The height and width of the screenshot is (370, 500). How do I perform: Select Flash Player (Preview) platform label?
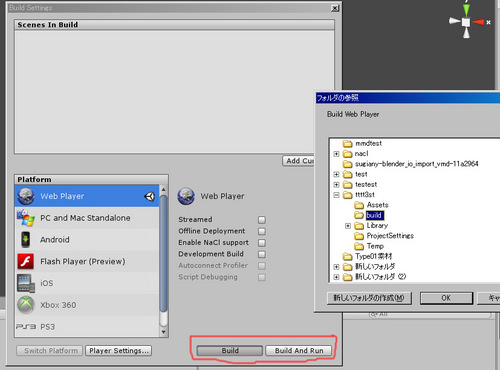83,261
